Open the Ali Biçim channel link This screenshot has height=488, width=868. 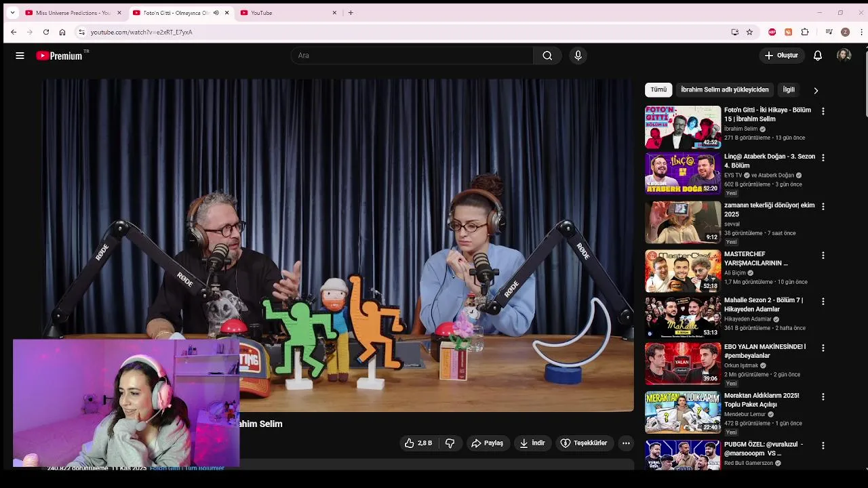point(734,273)
